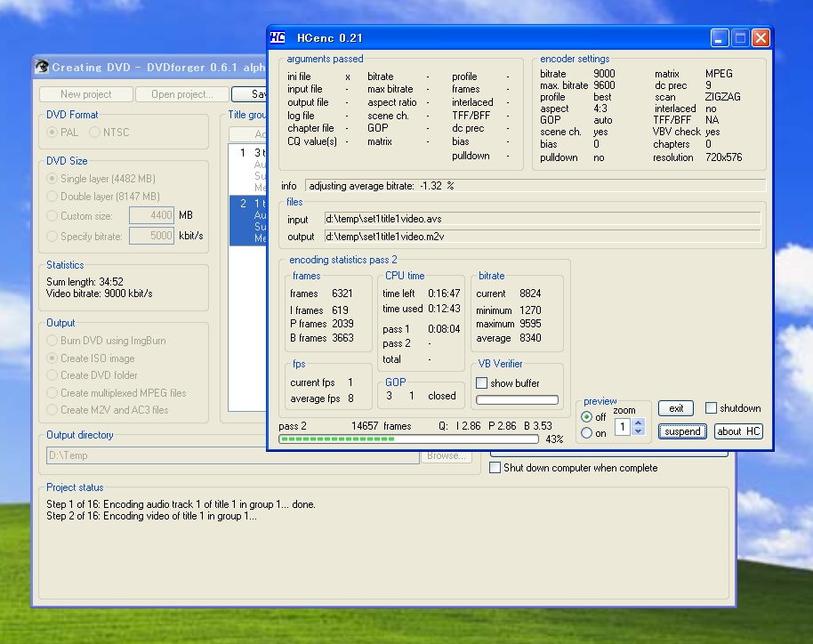Choose Create DVD folder output
This screenshot has height=644, width=813.
pos(52,374)
